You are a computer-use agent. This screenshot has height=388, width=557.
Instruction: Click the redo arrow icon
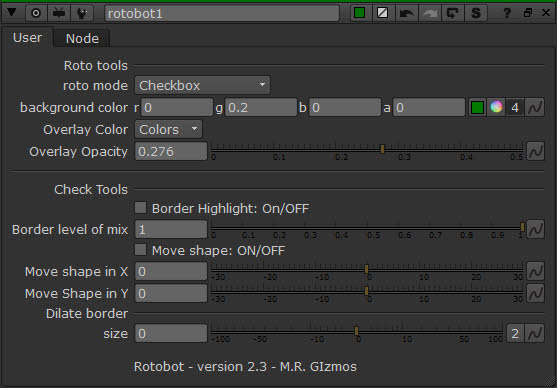[x=429, y=13]
